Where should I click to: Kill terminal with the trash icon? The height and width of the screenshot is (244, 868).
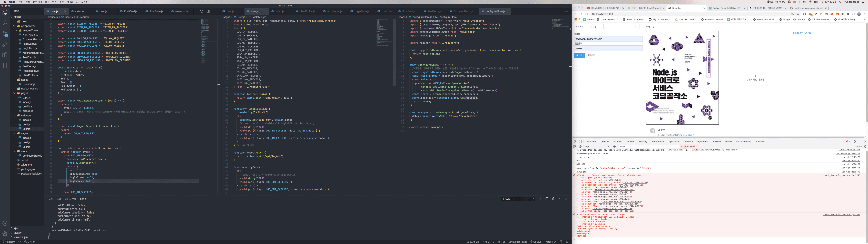click(553, 199)
